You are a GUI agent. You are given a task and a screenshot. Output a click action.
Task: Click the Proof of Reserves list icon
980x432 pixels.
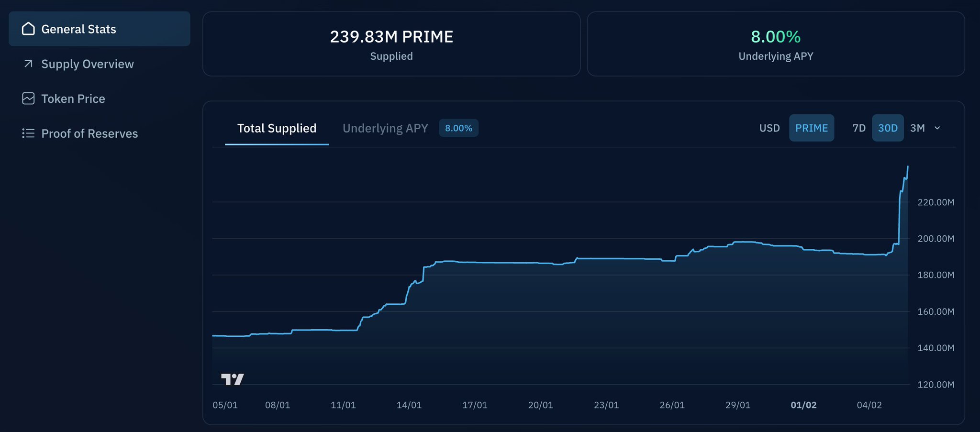(28, 133)
